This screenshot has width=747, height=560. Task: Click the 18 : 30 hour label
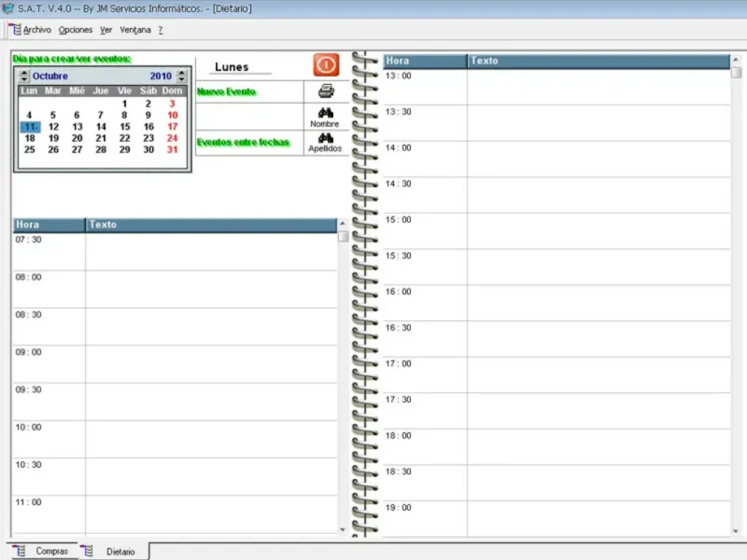tap(399, 471)
